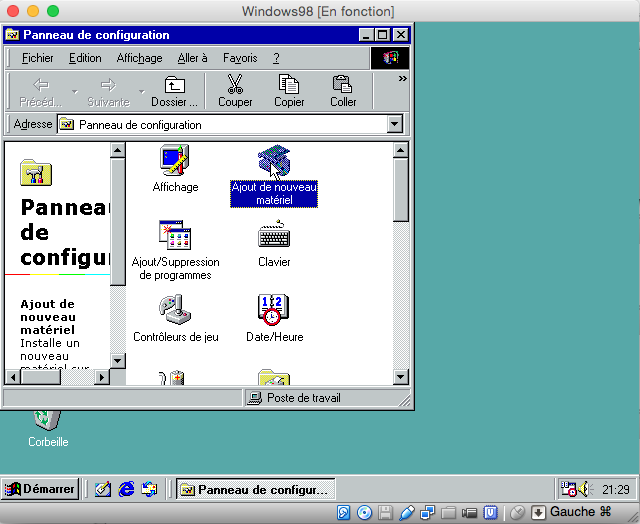Open the Précédent history dropdown arrow
This screenshot has width=640, height=524.
click(x=75, y=91)
